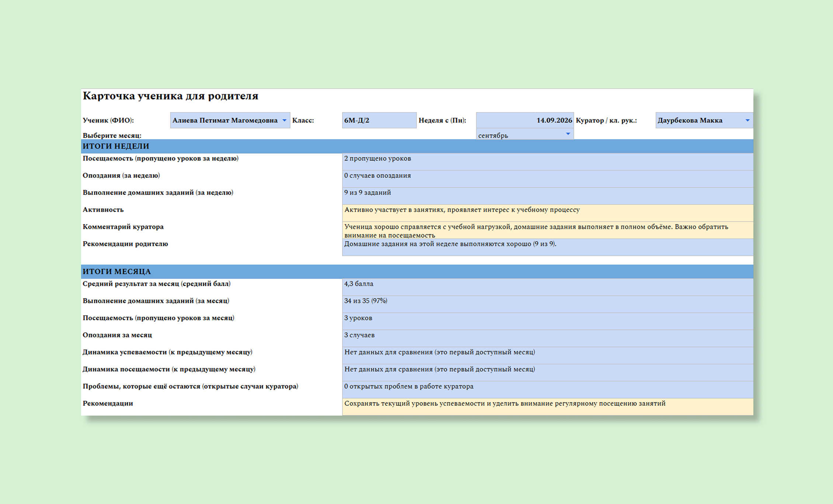
Task: Select the class field 6М-Д/2
Action: 379,120
